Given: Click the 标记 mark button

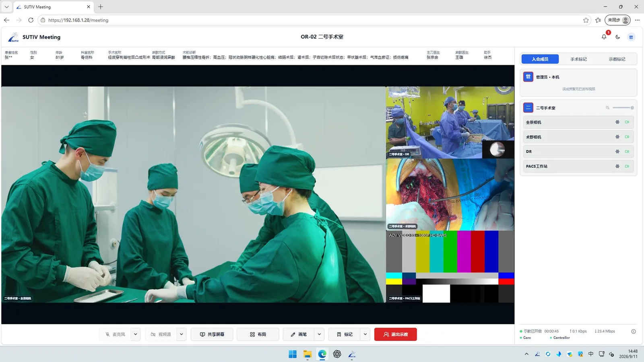Looking at the screenshot, I should tap(345, 334).
